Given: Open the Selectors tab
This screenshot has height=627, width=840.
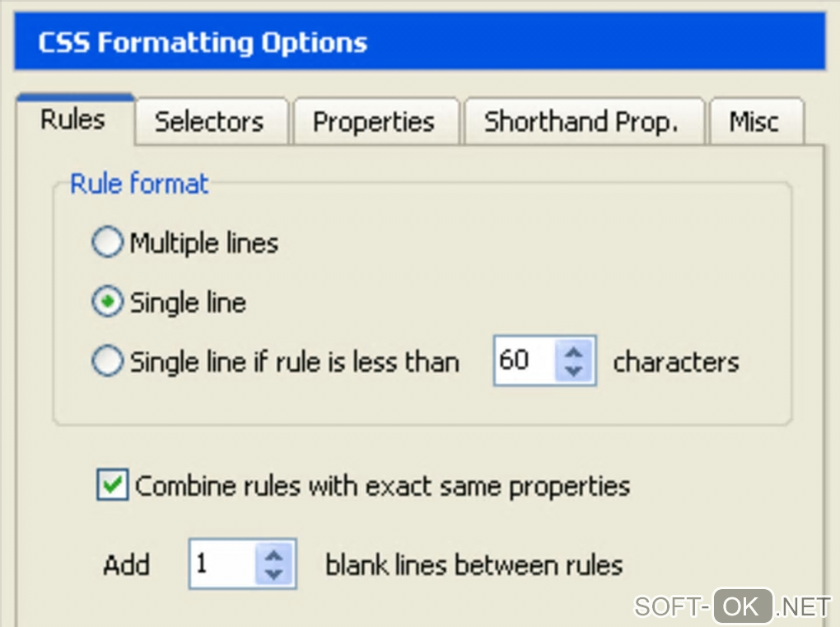Looking at the screenshot, I should pos(209,122).
